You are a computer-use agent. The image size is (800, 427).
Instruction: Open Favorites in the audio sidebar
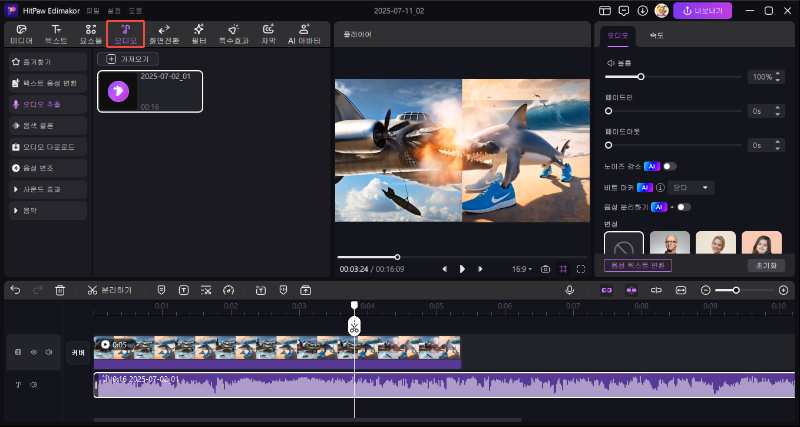tap(48, 61)
